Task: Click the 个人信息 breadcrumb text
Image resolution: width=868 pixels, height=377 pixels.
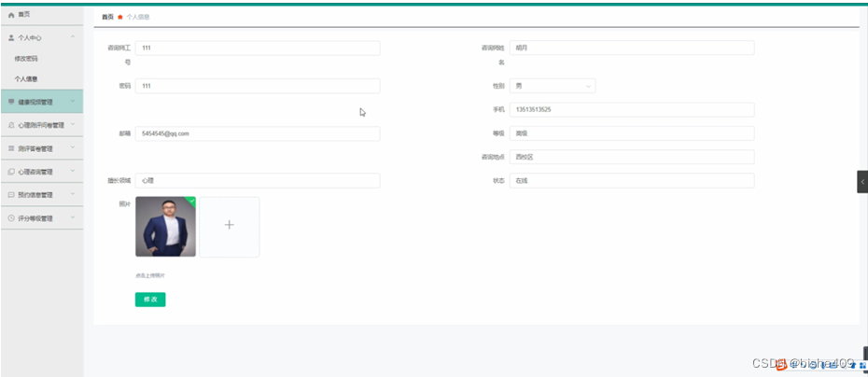Action: click(x=138, y=17)
